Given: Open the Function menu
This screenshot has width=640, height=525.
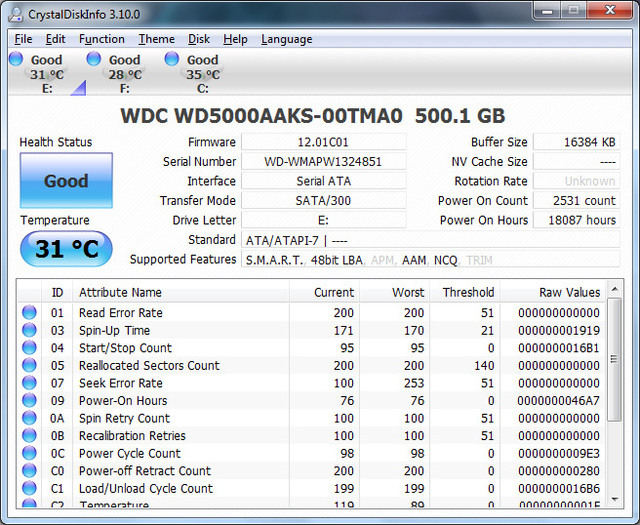Looking at the screenshot, I should tap(102, 39).
